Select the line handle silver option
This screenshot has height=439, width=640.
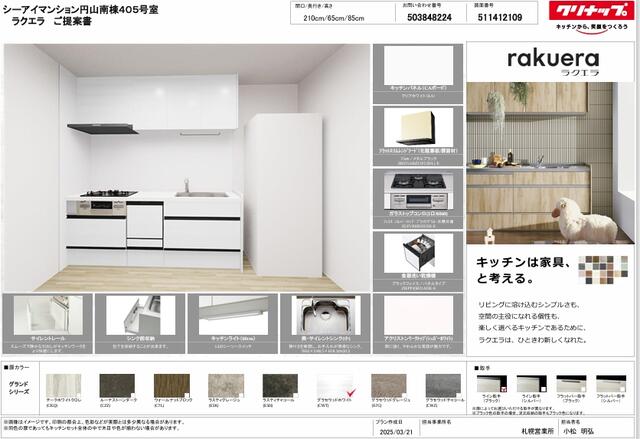pos(531,384)
